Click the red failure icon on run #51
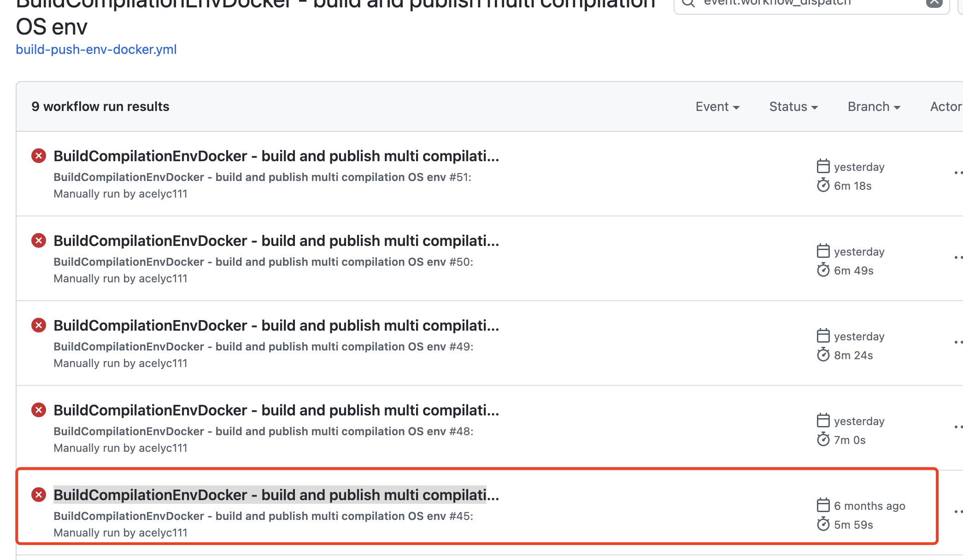Image resolution: width=963 pixels, height=560 pixels. pyautogui.click(x=39, y=157)
